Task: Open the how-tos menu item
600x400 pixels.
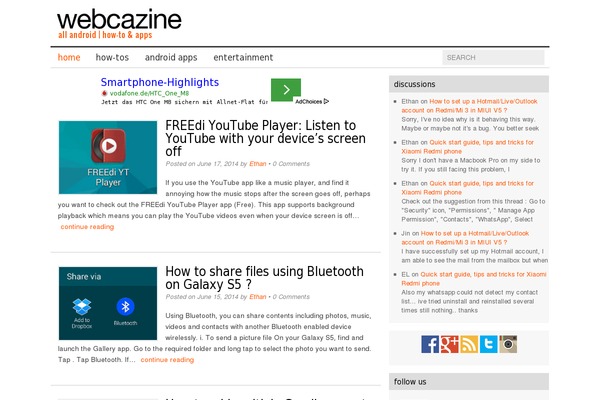Action: coord(112,57)
